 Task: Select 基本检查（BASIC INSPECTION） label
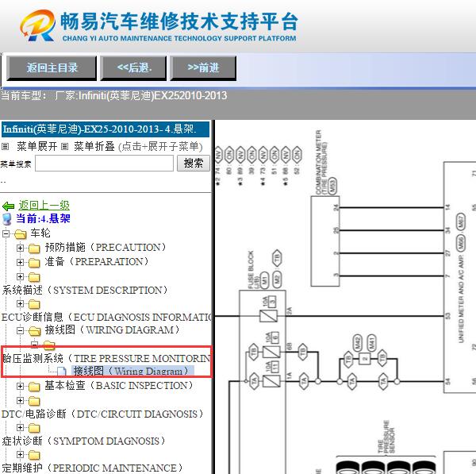(x=119, y=385)
